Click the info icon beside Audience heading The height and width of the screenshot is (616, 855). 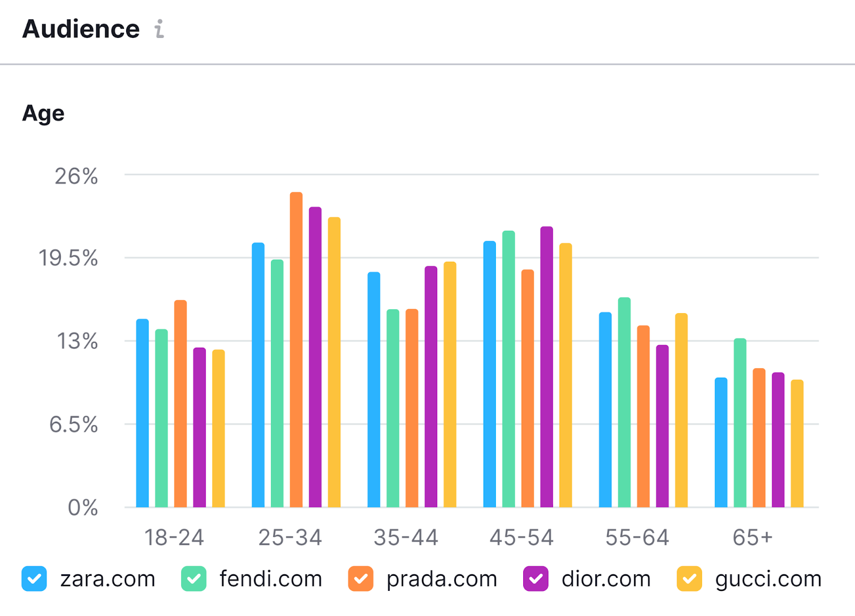tap(159, 29)
